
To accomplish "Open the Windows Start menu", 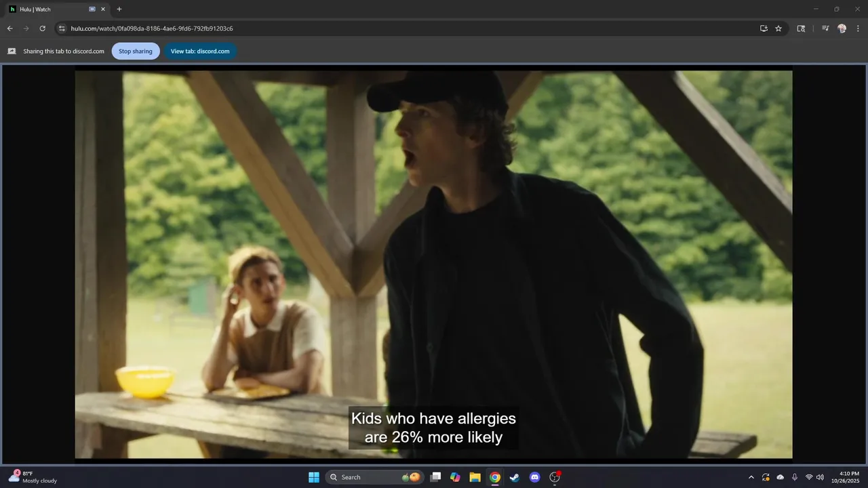I will (x=314, y=477).
